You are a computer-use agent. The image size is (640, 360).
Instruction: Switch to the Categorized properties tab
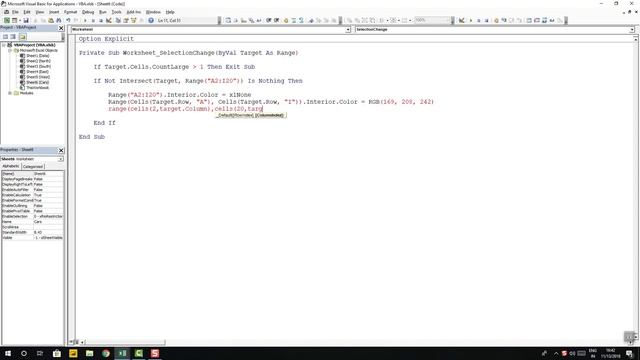(x=33, y=167)
